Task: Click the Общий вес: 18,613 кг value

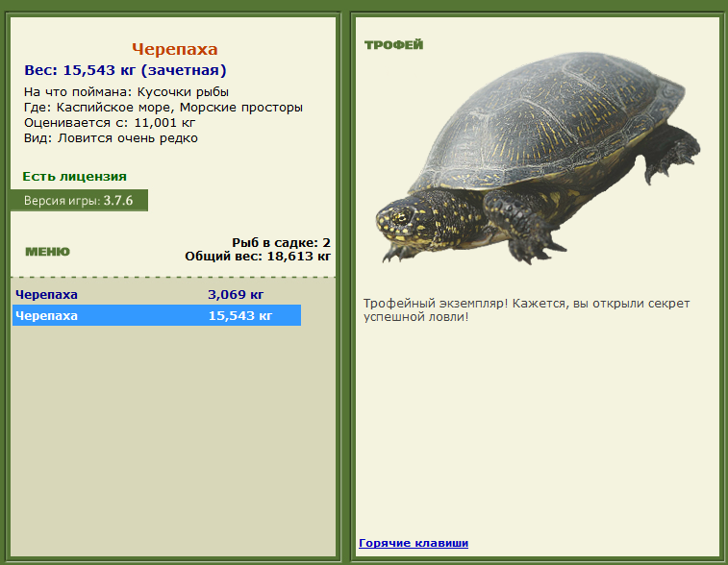Action: point(258,256)
